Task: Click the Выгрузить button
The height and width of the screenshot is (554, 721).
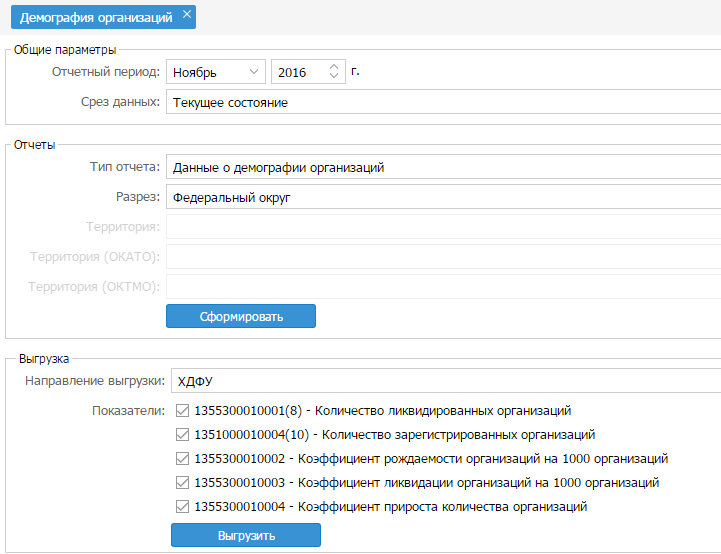Action: click(x=246, y=535)
